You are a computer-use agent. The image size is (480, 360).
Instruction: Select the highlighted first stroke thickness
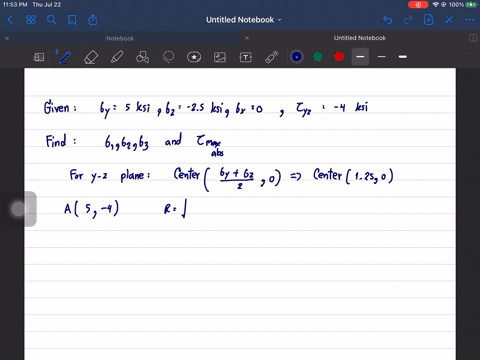pyautogui.click(x=360, y=57)
